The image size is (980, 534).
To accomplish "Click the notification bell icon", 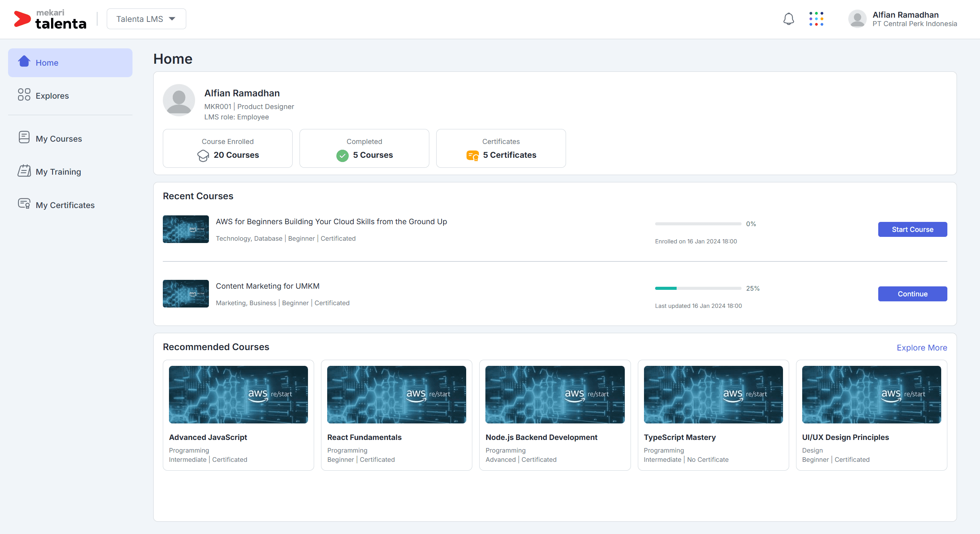I will pyautogui.click(x=788, y=19).
